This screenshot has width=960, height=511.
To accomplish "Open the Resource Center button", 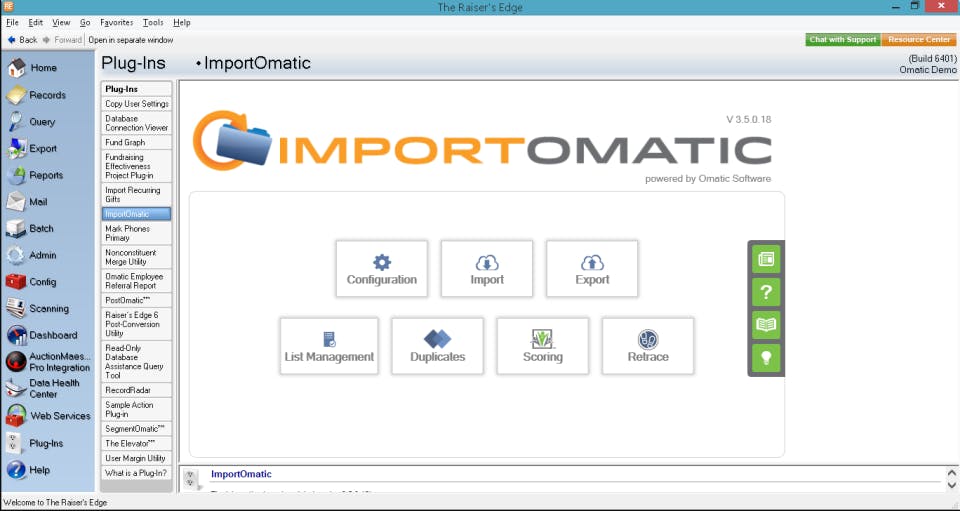I will pyautogui.click(x=919, y=40).
